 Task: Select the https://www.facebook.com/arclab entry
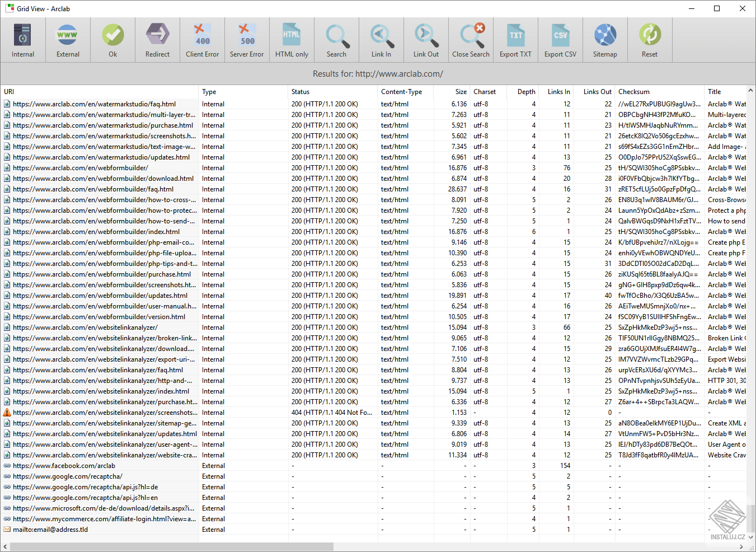67,465
